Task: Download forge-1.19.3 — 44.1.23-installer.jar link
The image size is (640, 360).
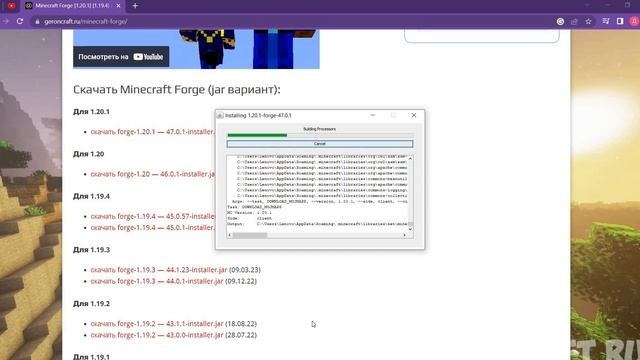Action: pyautogui.click(x=159, y=270)
